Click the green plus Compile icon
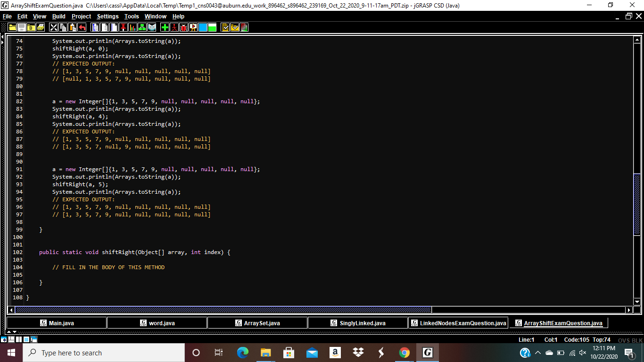This screenshot has width=644, height=362. coord(165,27)
